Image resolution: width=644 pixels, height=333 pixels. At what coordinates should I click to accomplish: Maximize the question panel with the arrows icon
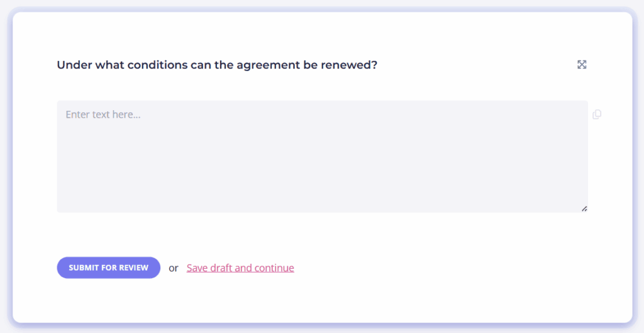pos(582,65)
